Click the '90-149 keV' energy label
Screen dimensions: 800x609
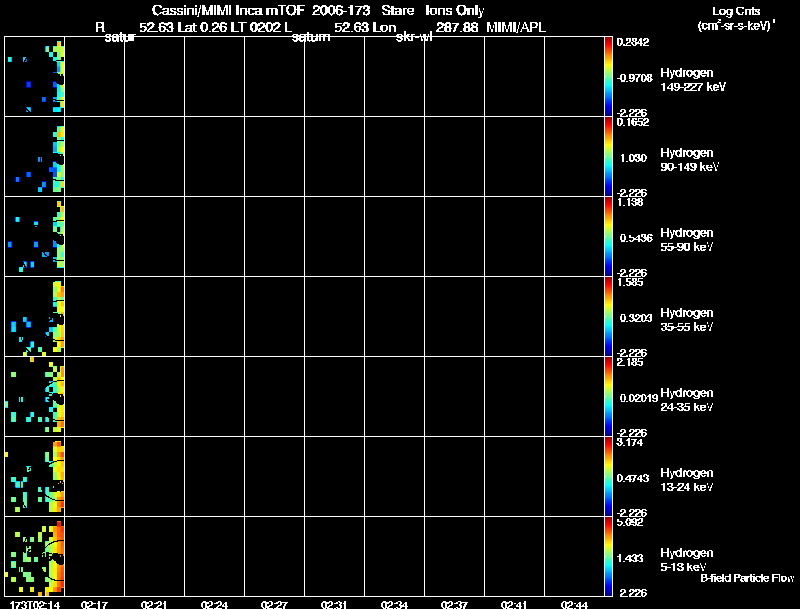click(689, 167)
